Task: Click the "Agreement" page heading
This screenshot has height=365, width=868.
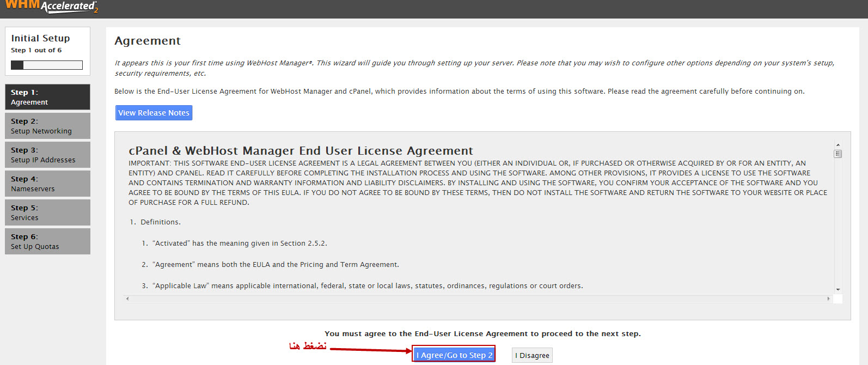Action: 148,41
